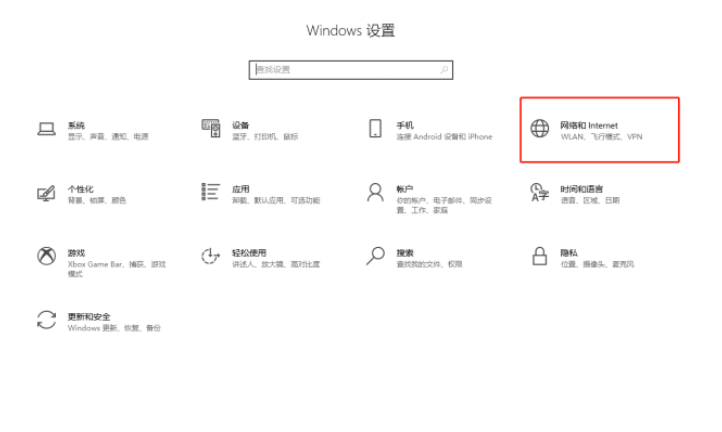Go to the 个性化 title text
The image size is (722, 432).
click(x=80, y=188)
